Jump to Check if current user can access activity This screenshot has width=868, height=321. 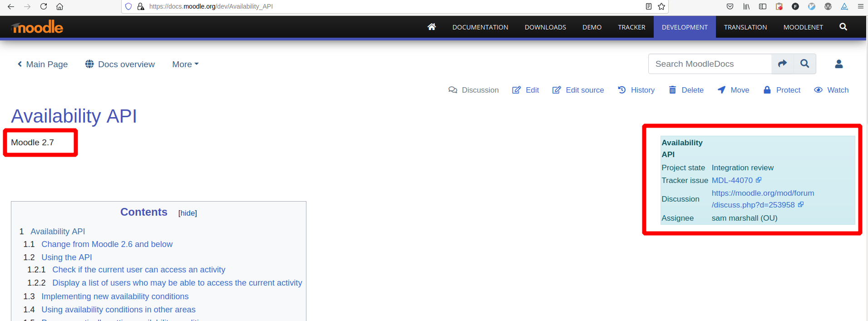click(138, 270)
